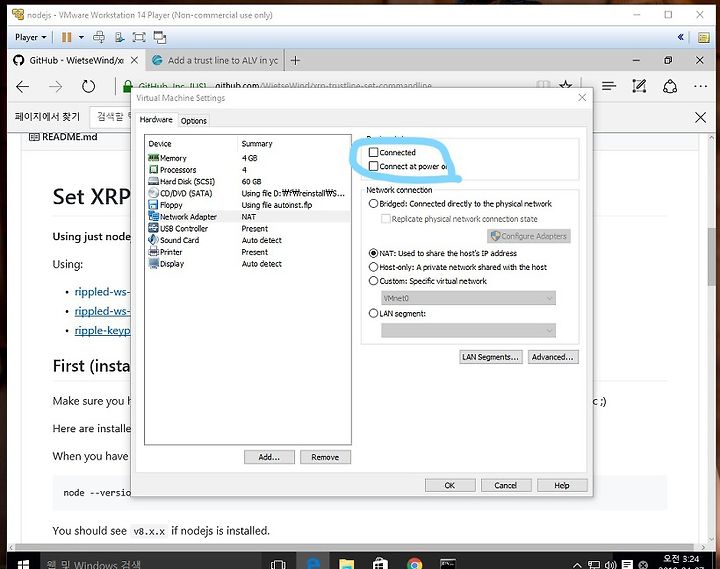Choose LAN segment radio button
Image resolution: width=720 pixels, height=569 pixels.
[x=374, y=313]
